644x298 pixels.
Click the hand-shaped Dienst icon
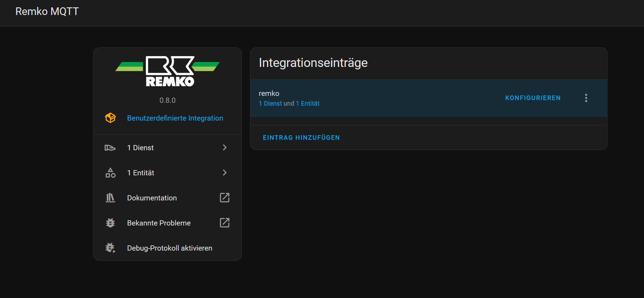tap(110, 148)
